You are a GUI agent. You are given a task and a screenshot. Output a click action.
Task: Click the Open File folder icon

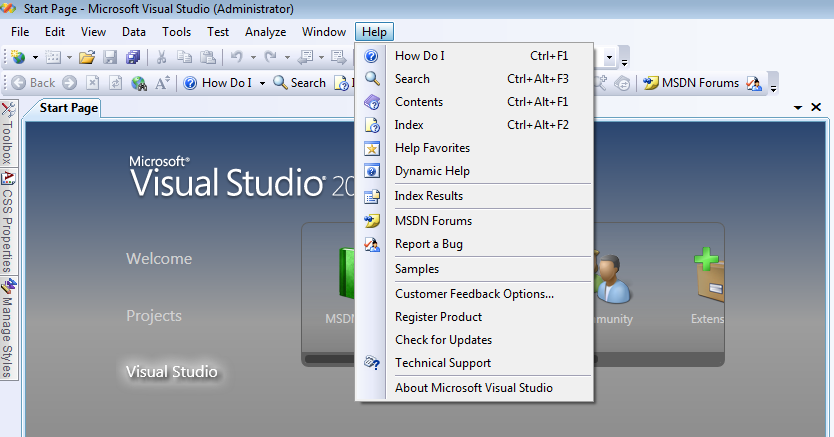[87, 57]
